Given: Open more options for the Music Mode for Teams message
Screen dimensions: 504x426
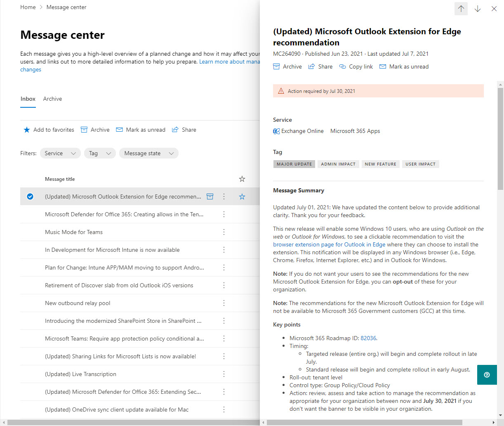Looking at the screenshot, I should click(224, 232).
